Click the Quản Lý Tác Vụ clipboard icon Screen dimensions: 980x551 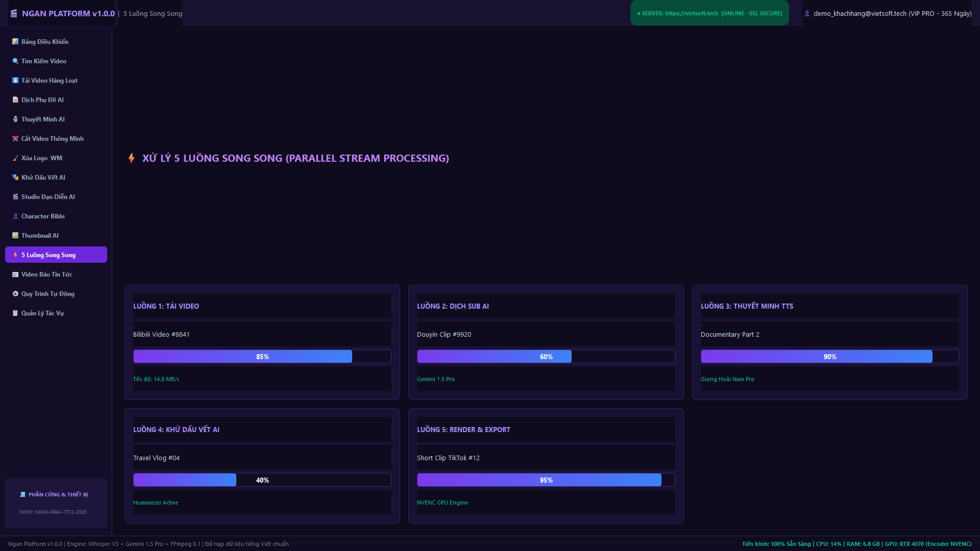[x=15, y=313]
